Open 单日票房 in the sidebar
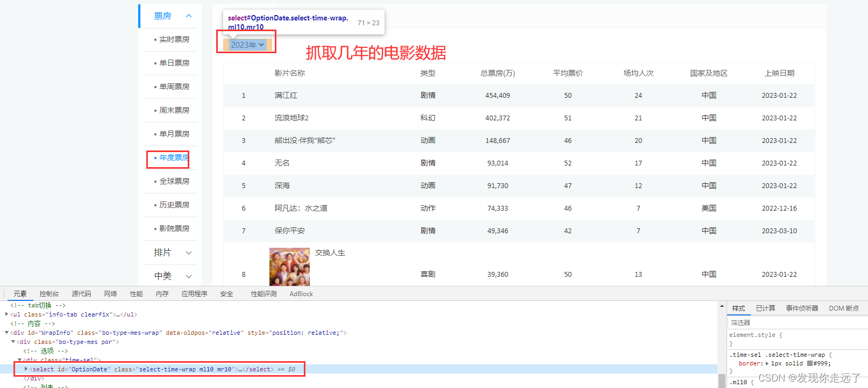This screenshot has height=388, width=868. click(174, 63)
